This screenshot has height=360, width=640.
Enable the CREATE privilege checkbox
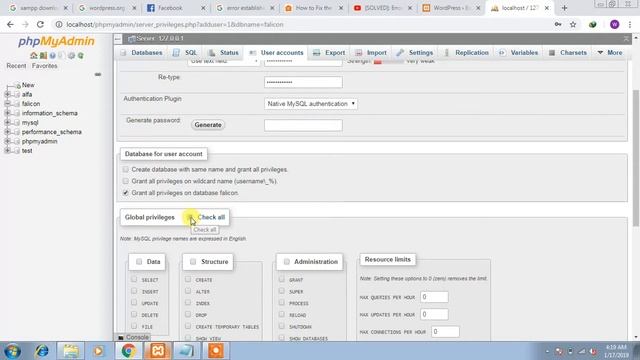click(x=188, y=279)
